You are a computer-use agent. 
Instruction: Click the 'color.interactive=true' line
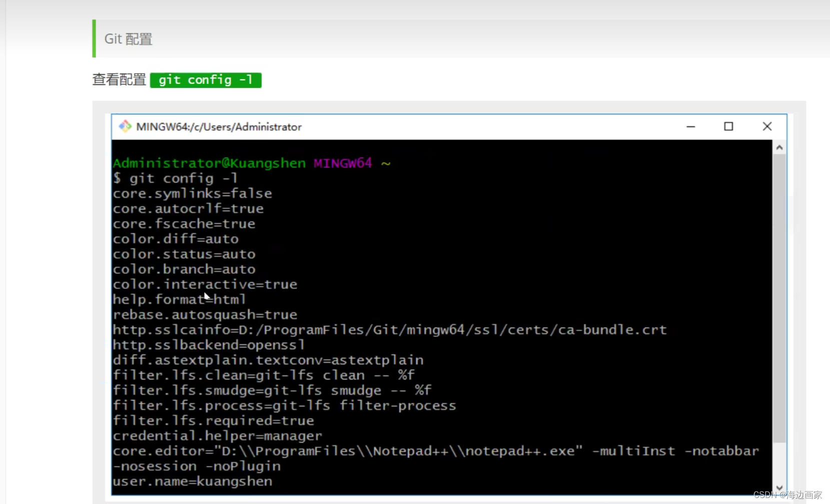pyautogui.click(x=205, y=284)
